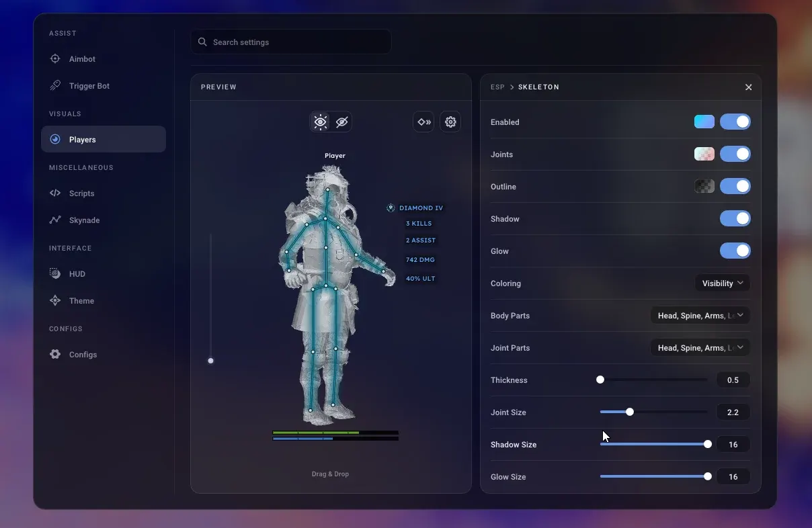Click the Player name label in preview
Viewport: 812px width, 528px height.
tap(335, 156)
